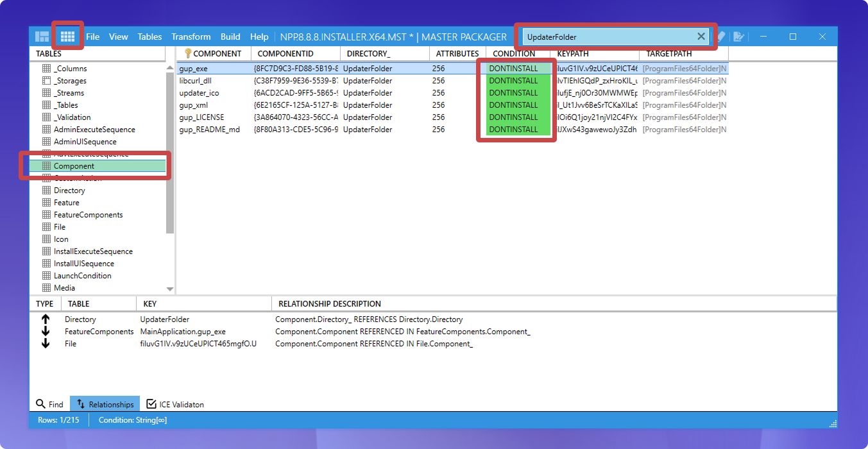Click the down arrow for FeatureComponents relationship
The width and height of the screenshot is (868, 449).
(46, 332)
